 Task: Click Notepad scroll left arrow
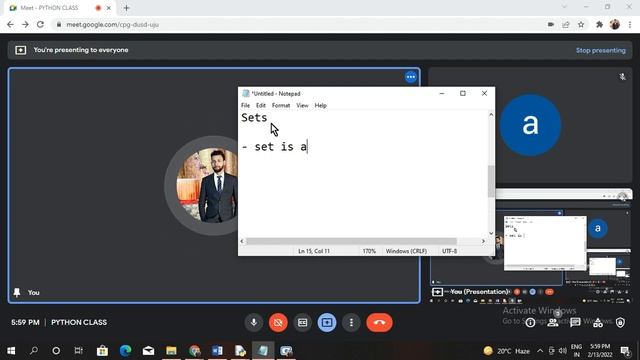click(242, 241)
